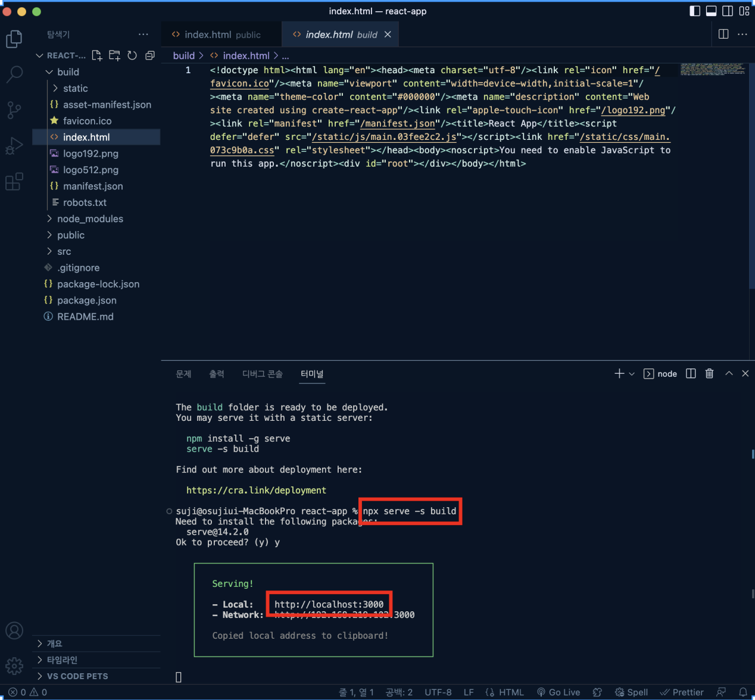
Task: Open favicon.ico in the explorer
Action: tap(87, 121)
